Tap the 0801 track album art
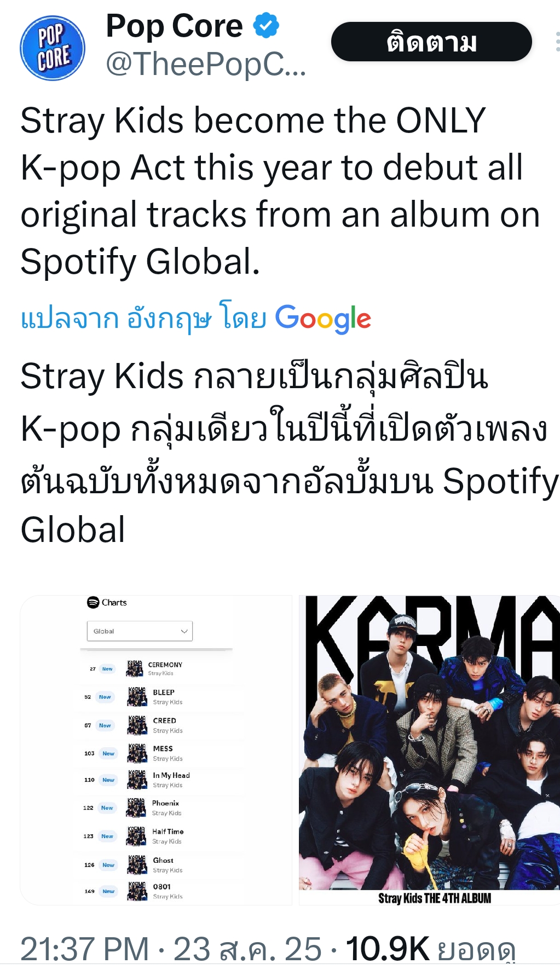 137,891
